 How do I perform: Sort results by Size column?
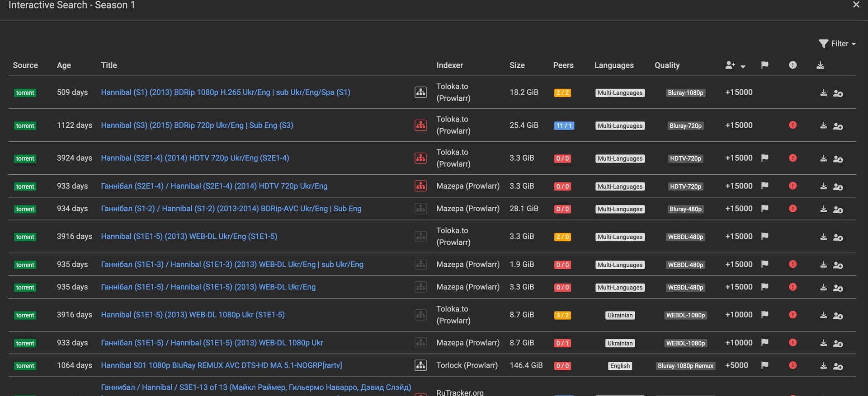517,65
